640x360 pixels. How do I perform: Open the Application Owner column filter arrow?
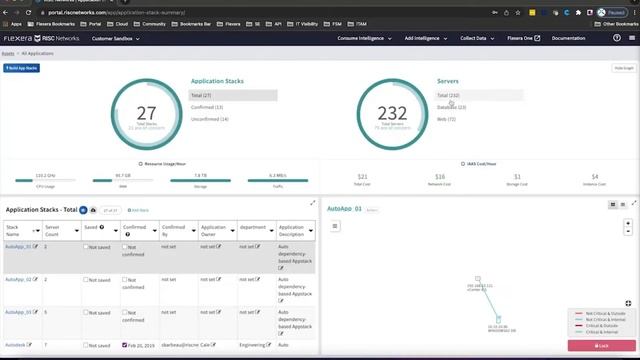point(232,231)
